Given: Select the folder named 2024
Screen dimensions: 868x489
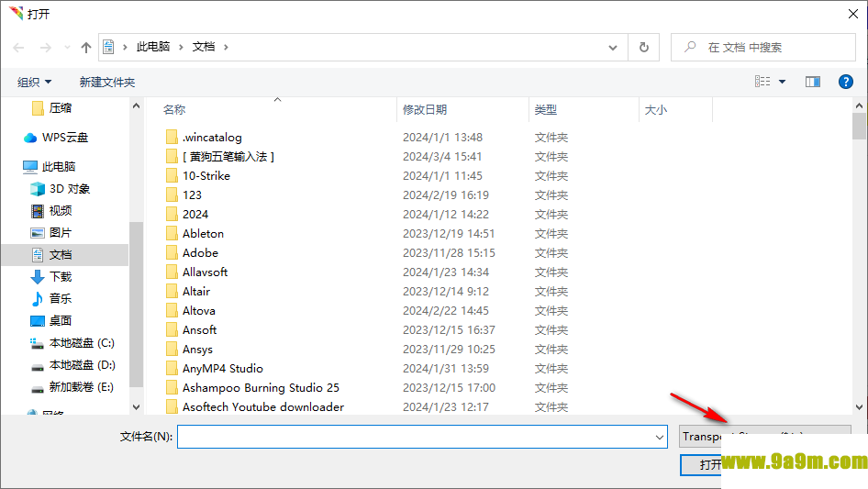Looking at the screenshot, I should tap(195, 215).
